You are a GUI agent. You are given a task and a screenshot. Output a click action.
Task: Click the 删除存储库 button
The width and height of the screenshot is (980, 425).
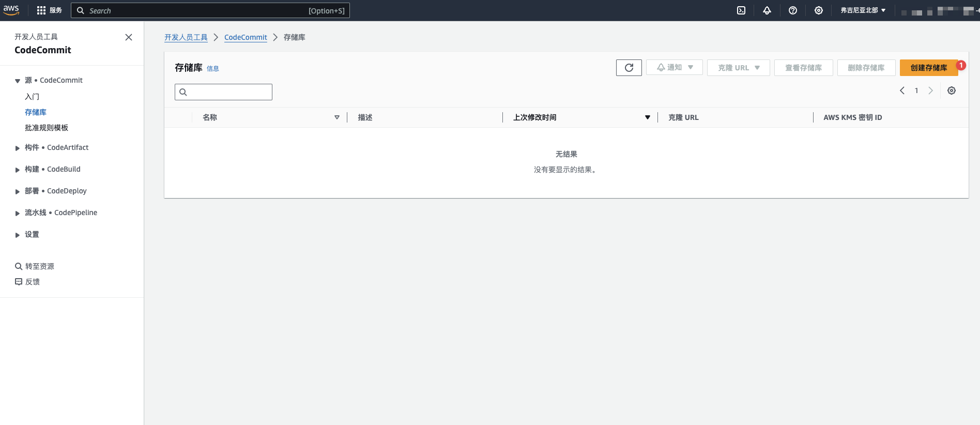(x=866, y=68)
